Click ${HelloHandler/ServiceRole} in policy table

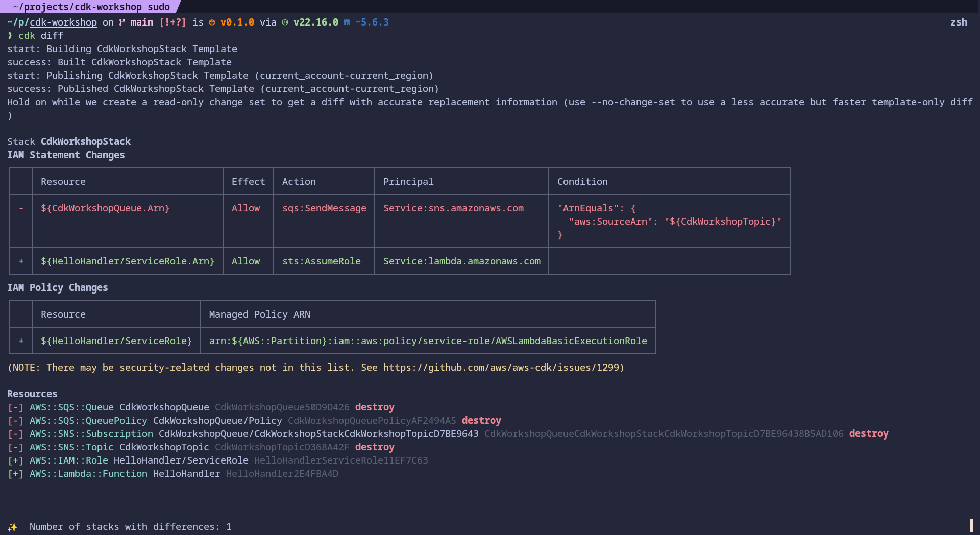[x=116, y=341]
